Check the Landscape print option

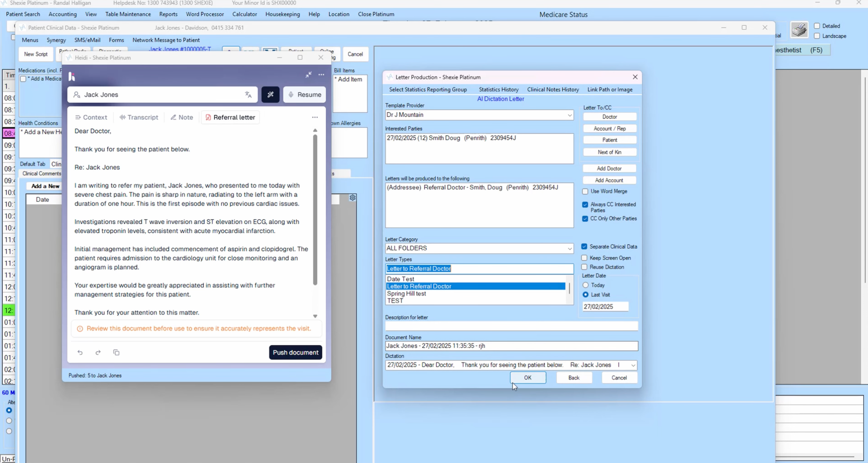817,36
